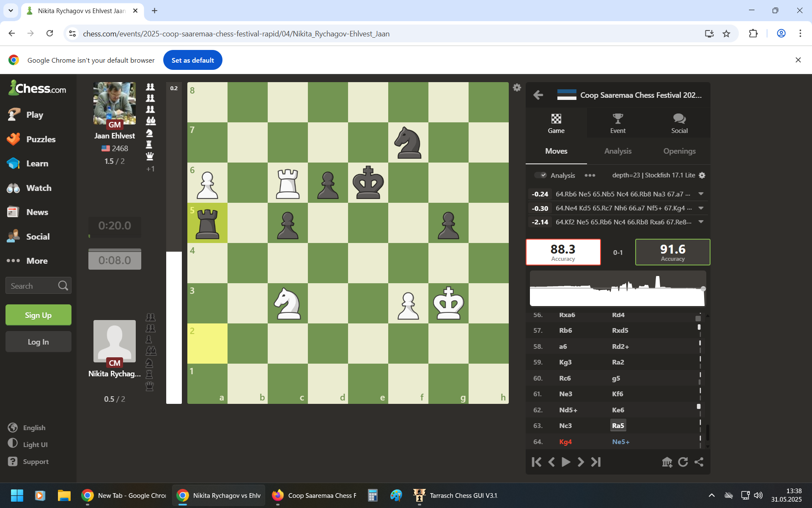This screenshot has height=508, width=812.
Task: Switch to Social tab in panel
Action: [679, 123]
